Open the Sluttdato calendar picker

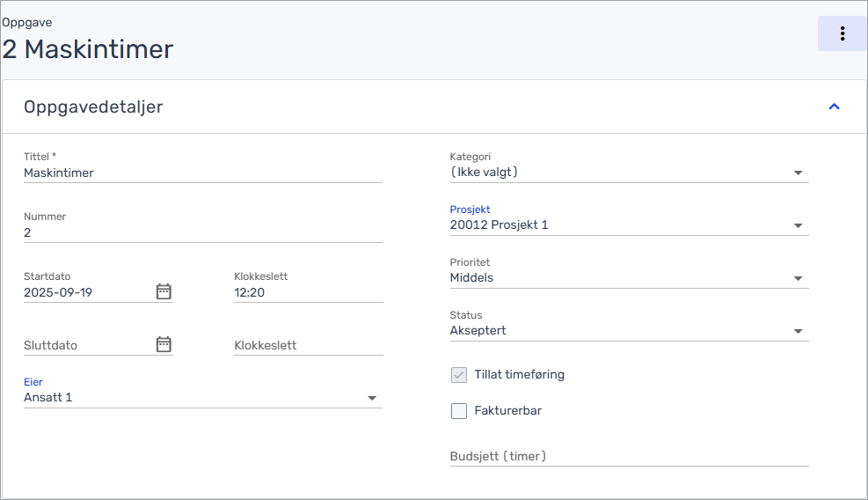pos(164,344)
